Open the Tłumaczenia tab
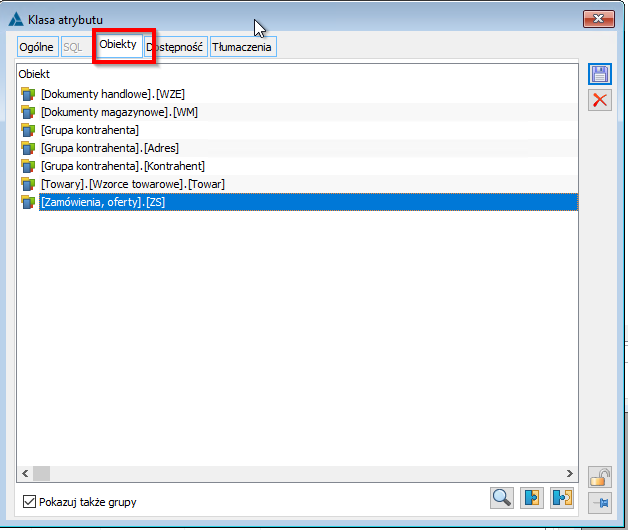628x530 pixels. (x=243, y=47)
